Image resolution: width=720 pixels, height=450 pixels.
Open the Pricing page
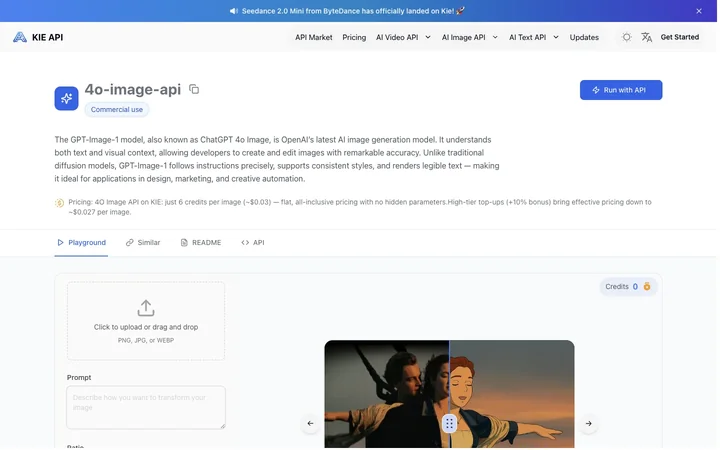coord(354,37)
